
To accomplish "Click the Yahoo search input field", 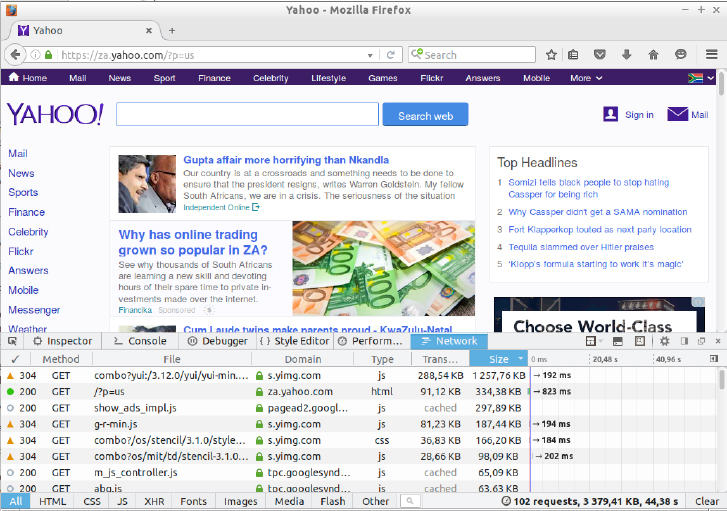I will pos(247,114).
